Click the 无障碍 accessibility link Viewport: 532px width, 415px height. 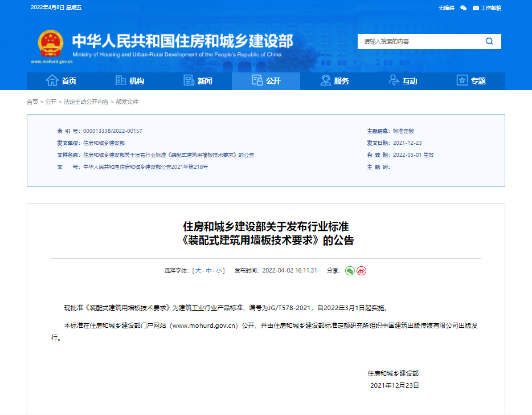pyautogui.click(x=446, y=8)
